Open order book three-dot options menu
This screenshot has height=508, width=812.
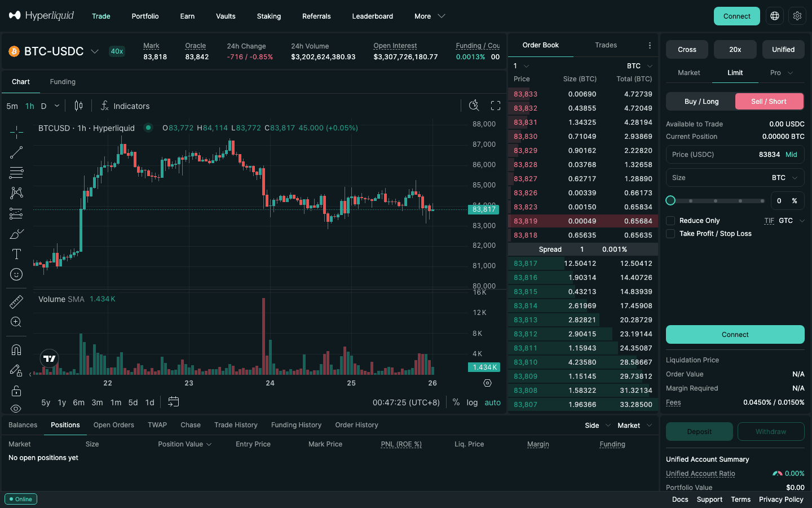pos(650,45)
